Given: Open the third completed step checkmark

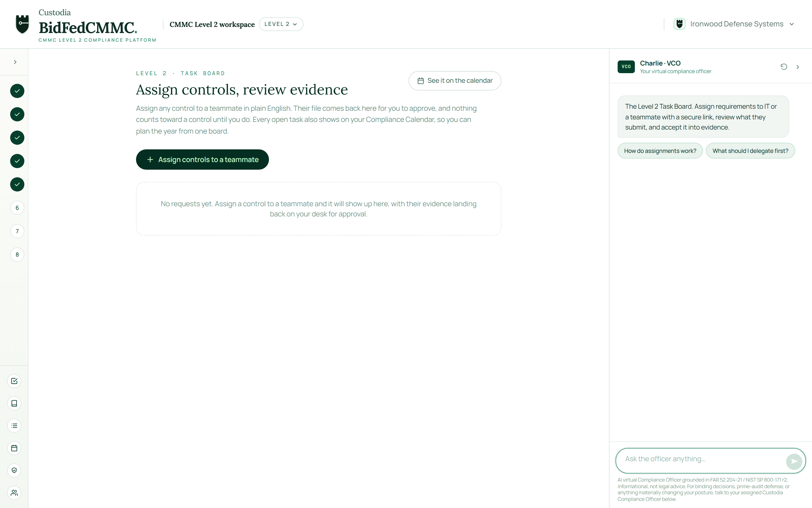Looking at the screenshot, I should click(17, 137).
